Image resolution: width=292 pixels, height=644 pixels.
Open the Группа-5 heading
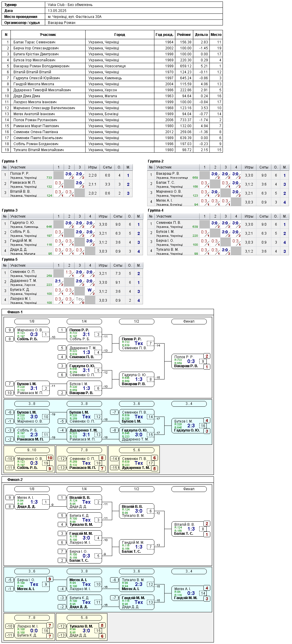[x=10, y=259]
